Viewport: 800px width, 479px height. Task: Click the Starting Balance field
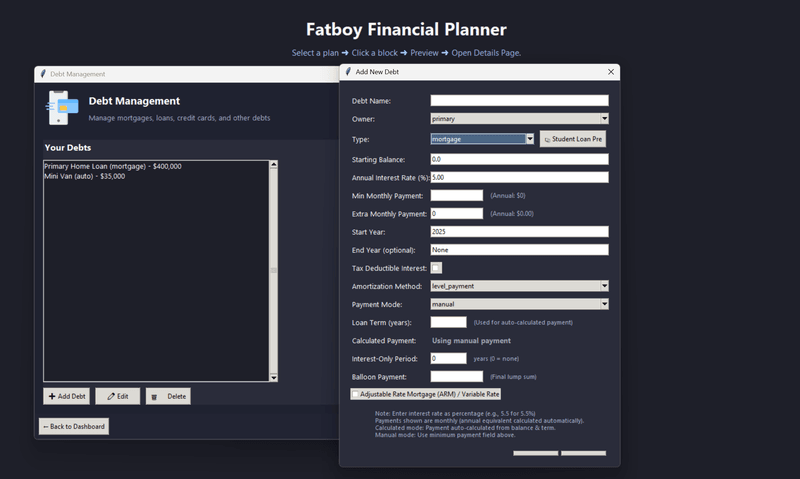(x=519, y=159)
